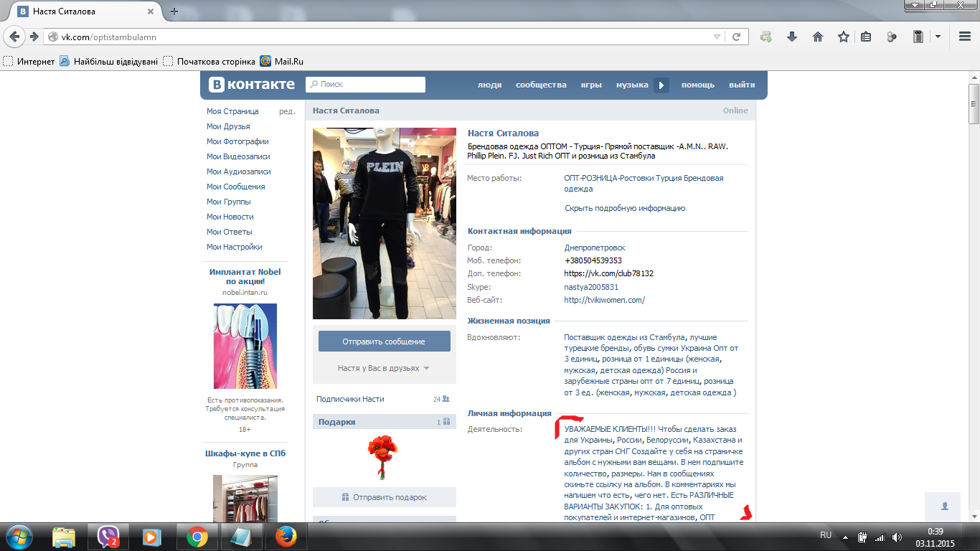Viewport: 980px width, 551px height.
Task: Open 'Мои Настройки' in left sidebar
Action: (235, 247)
